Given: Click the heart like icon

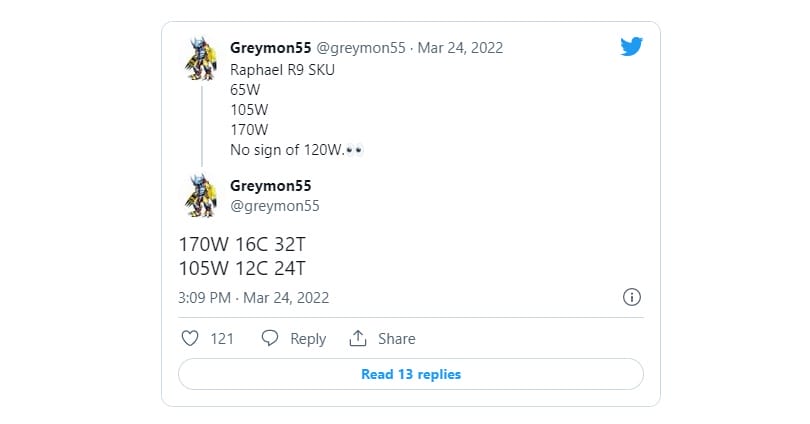Looking at the screenshot, I should click(x=190, y=339).
